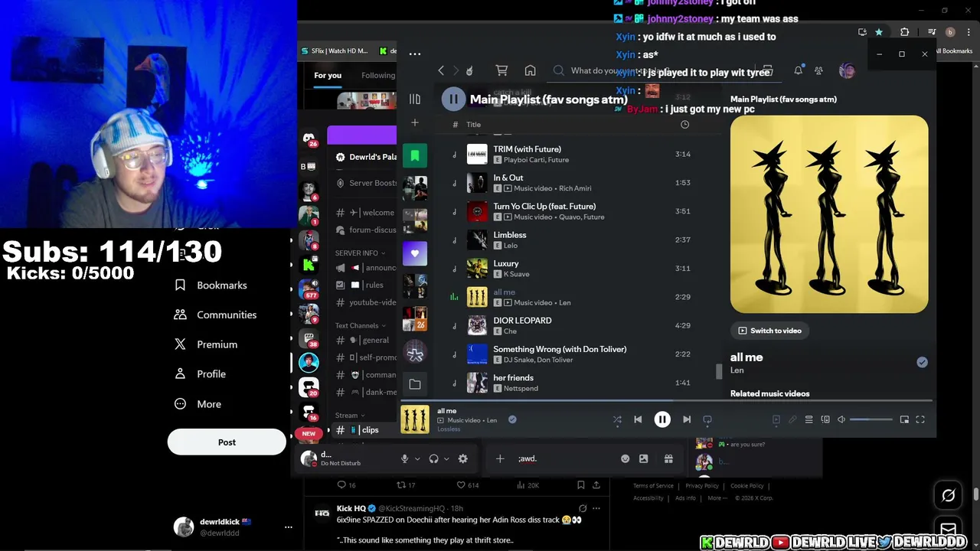980x551 pixels.
Task: Open Discord user settings gear
Action: [462, 458]
